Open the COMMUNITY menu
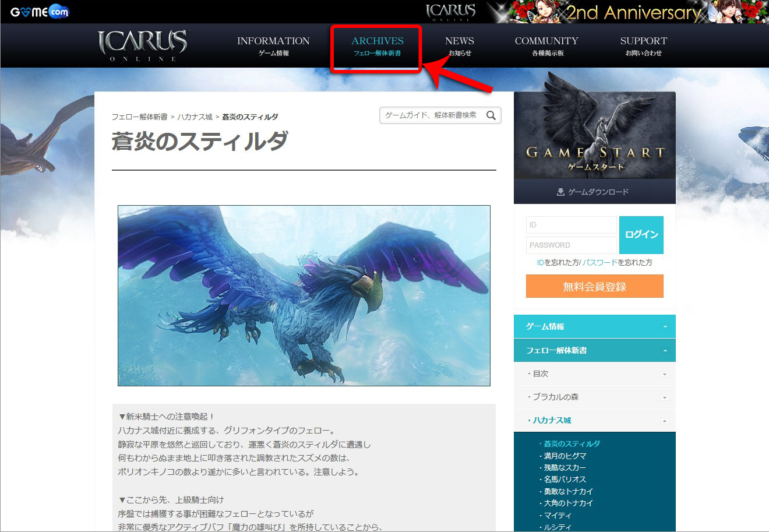 546,46
